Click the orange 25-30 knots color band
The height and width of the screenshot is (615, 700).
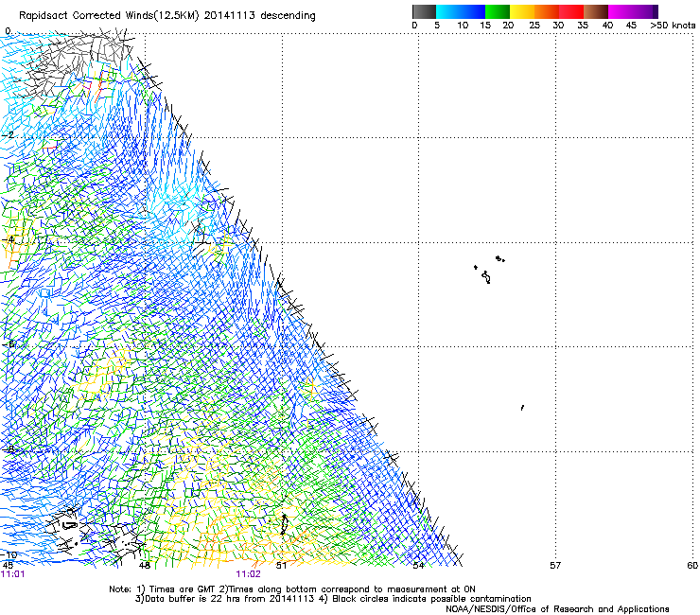547,11
